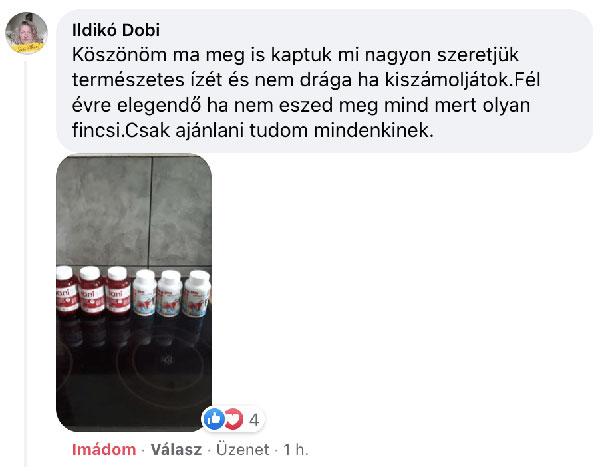Open the 1 h. timestamp link
Screen dimensions: 600x467
tap(296, 449)
